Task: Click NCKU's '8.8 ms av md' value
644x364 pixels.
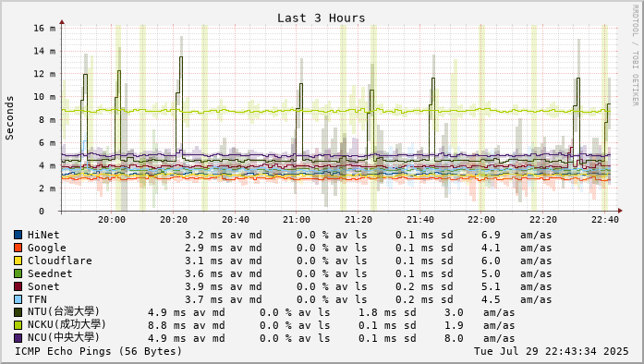Action: click(x=187, y=325)
